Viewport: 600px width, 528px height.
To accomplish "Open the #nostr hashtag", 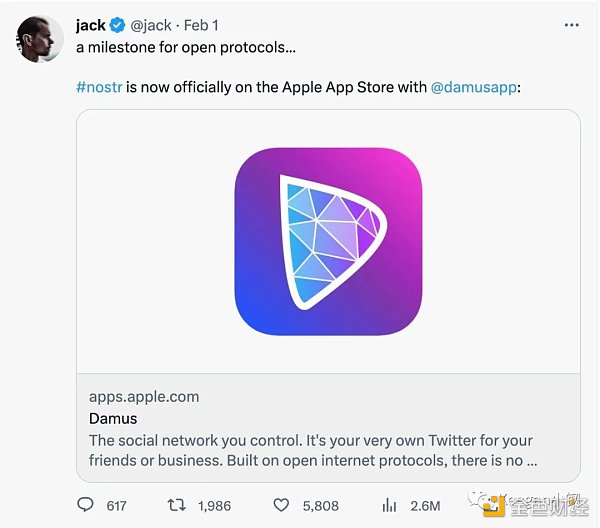I will (98, 88).
